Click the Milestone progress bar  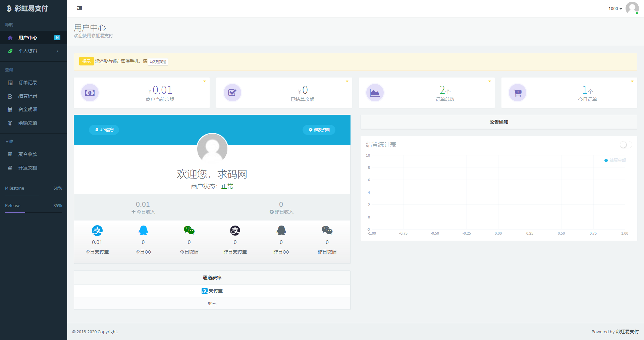(34, 195)
